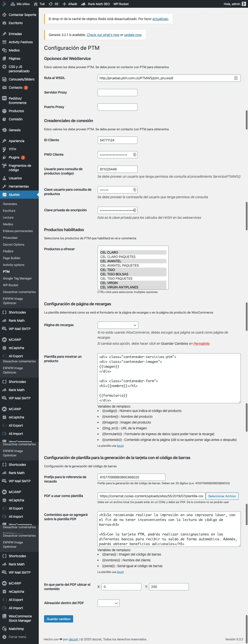Open Apariencia brush icon
The image size is (248, 644).
tap(4, 141)
